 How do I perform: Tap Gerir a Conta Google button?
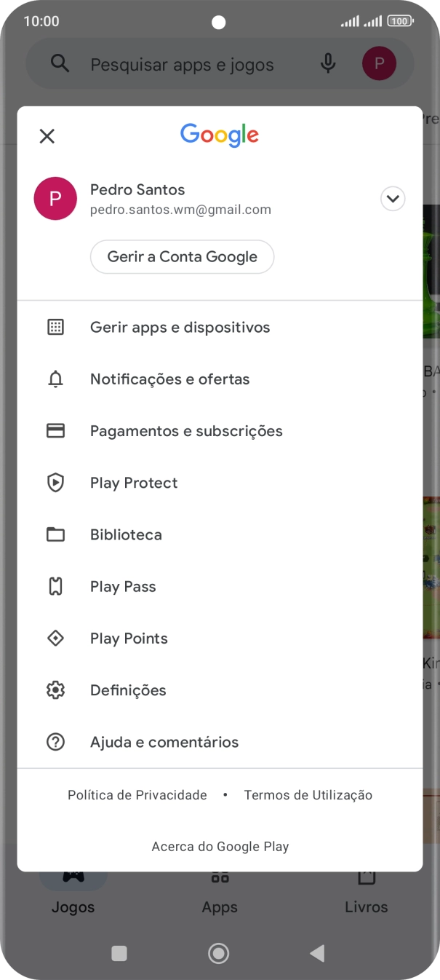[x=182, y=256]
